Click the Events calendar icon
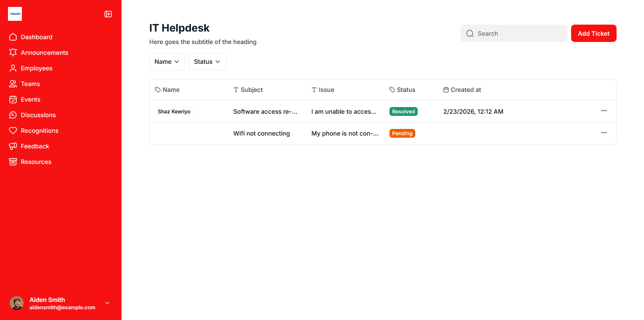 (13, 100)
